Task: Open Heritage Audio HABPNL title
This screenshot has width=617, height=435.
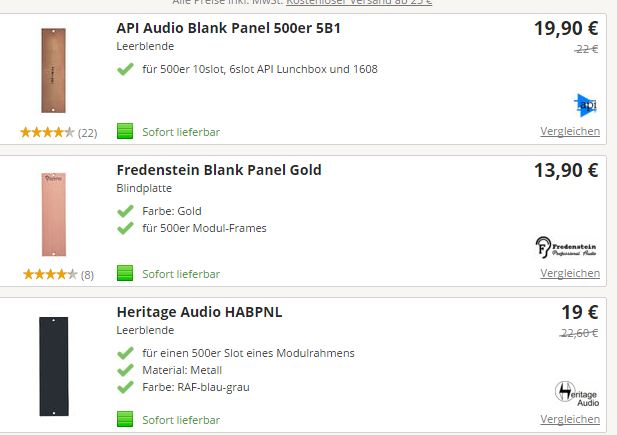Action: (x=200, y=312)
